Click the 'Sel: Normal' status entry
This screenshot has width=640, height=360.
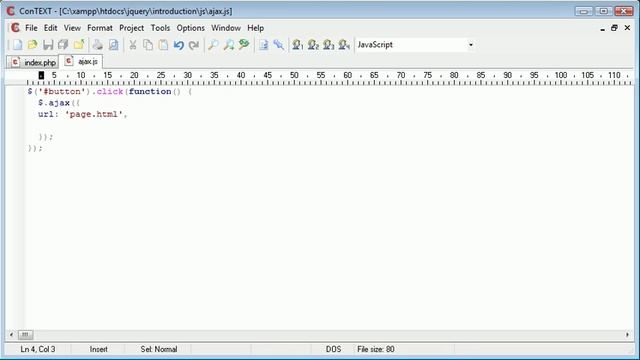(159, 349)
